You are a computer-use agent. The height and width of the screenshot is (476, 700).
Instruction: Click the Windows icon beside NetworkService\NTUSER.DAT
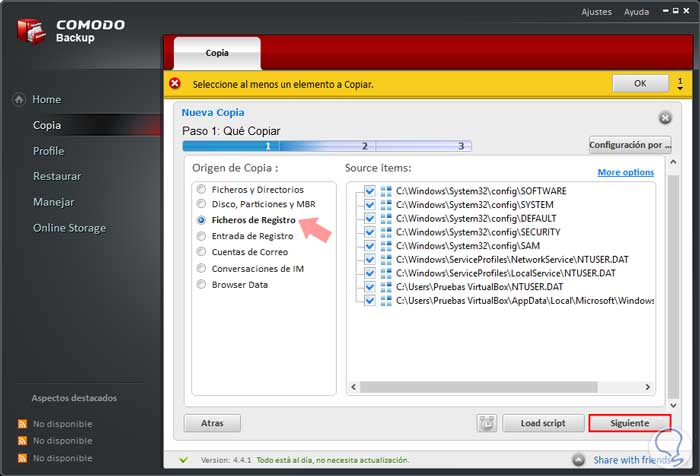point(386,259)
